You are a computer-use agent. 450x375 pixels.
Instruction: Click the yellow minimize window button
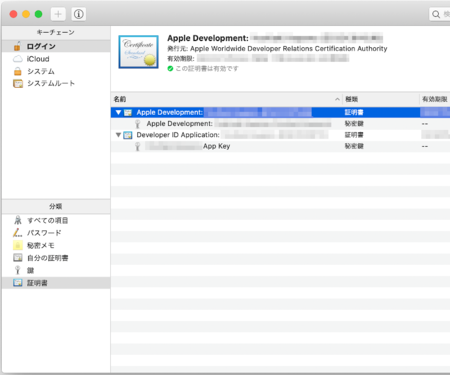[x=26, y=14]
